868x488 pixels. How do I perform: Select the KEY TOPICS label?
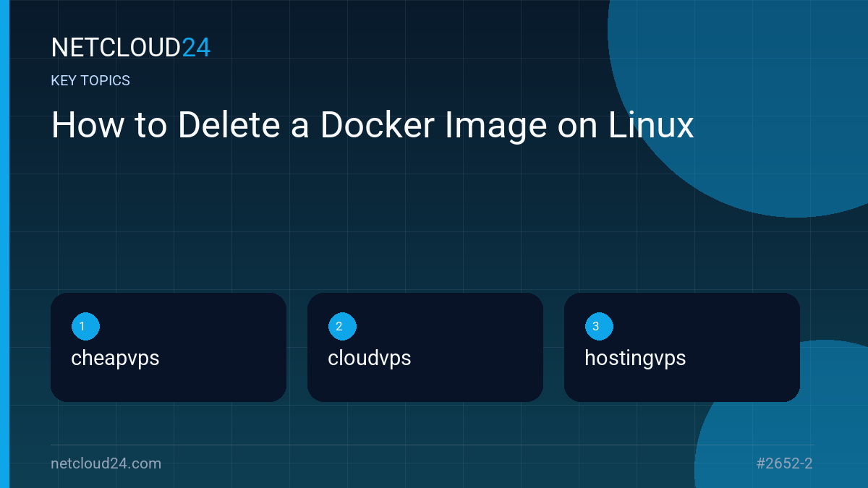point(90,81)
